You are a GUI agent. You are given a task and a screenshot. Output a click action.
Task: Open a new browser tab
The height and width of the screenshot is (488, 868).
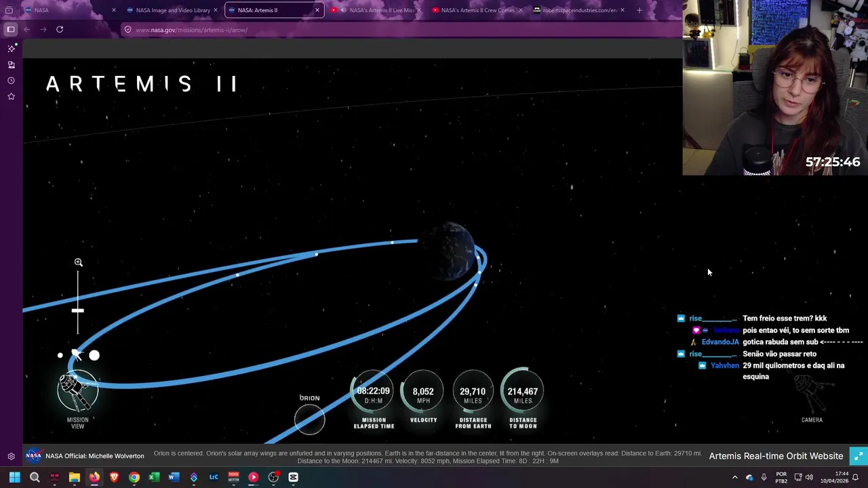coord(639,10)
